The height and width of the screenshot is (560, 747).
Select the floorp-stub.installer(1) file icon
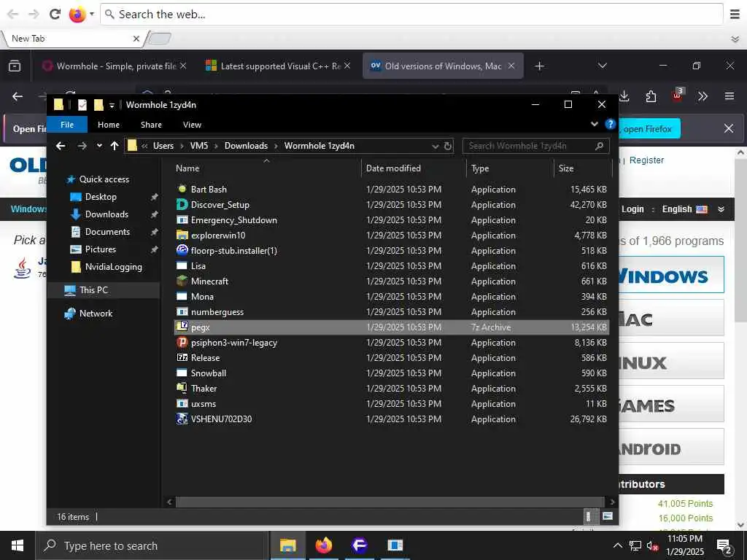click(x=182, y=251)
